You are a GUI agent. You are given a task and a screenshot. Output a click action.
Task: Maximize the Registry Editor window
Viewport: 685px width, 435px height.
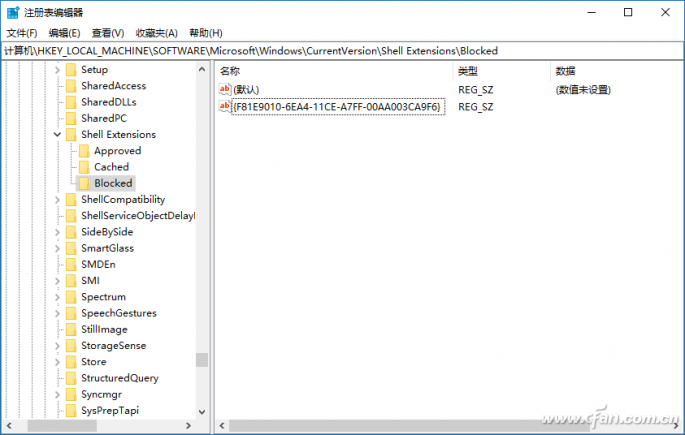pyautogui.click(x=628, y=12)
